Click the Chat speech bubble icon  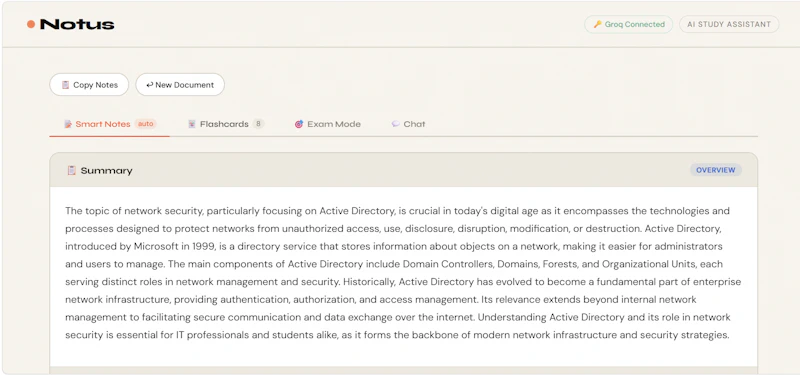click(x=395, y=124)
